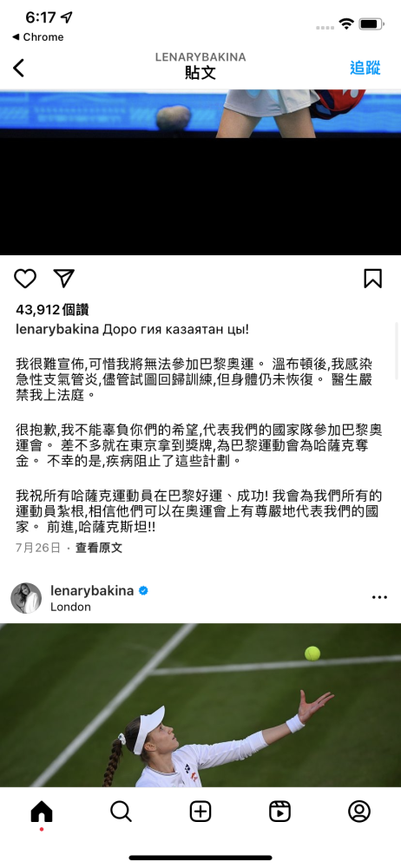This screenshot has height=868, width=401.
Task: Tap caption username lenarybakina
Action: click(x=57, y=329)
